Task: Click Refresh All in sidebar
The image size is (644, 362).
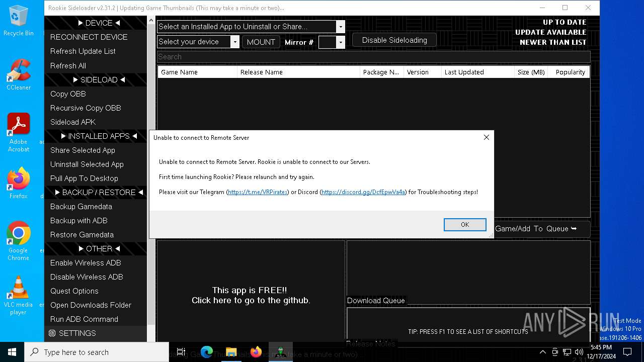Action: (x=96, y=66)
